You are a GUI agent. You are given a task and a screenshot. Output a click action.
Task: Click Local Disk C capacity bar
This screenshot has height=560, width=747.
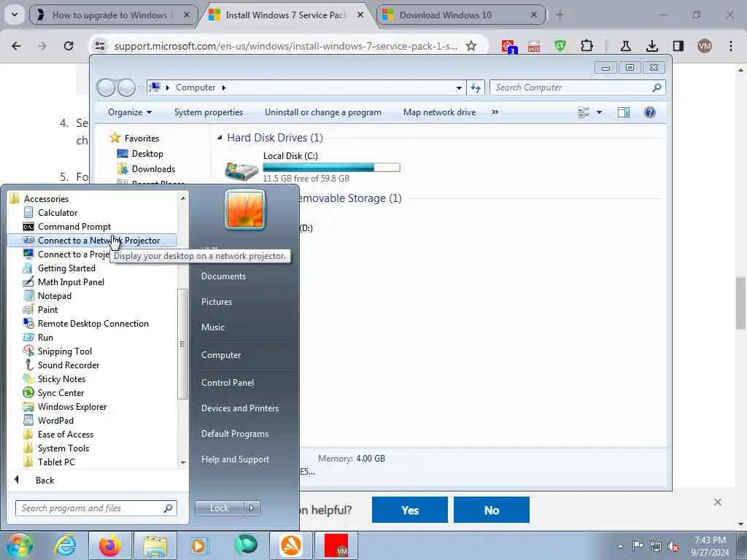click(331, 167)
